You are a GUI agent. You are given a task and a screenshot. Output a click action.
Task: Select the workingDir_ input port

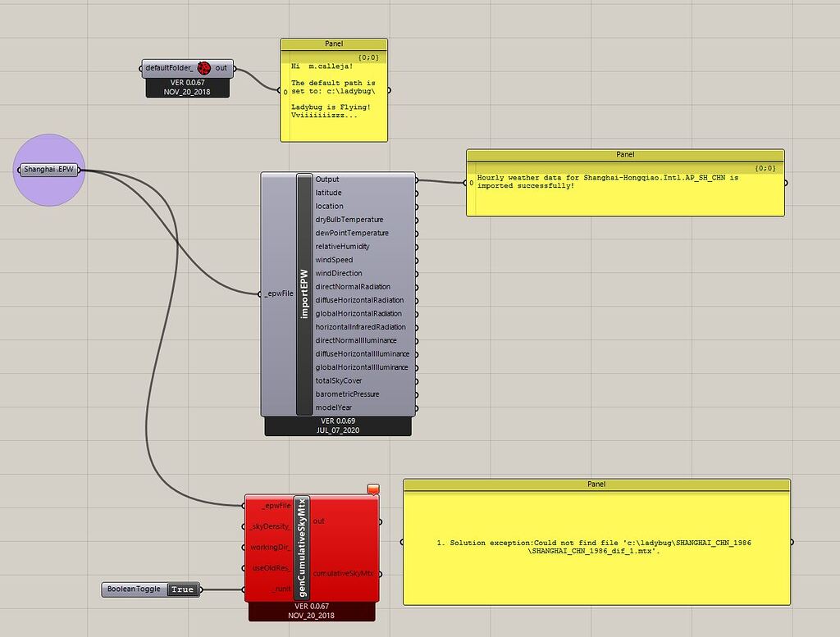(271, 547)
